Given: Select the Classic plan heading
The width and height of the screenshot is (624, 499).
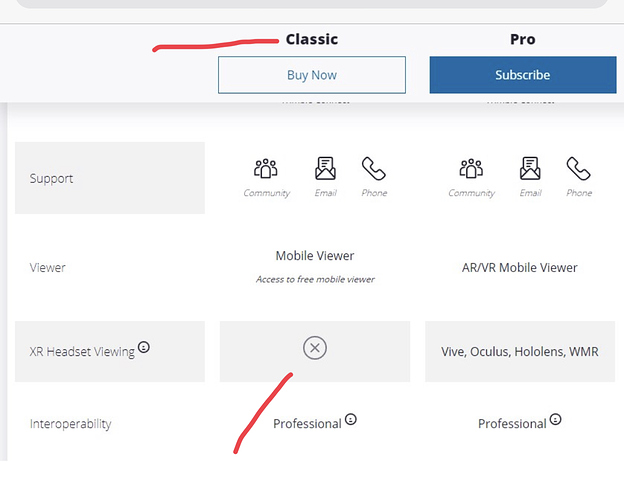Looking at the screenshot, I should tap(312, 40).
